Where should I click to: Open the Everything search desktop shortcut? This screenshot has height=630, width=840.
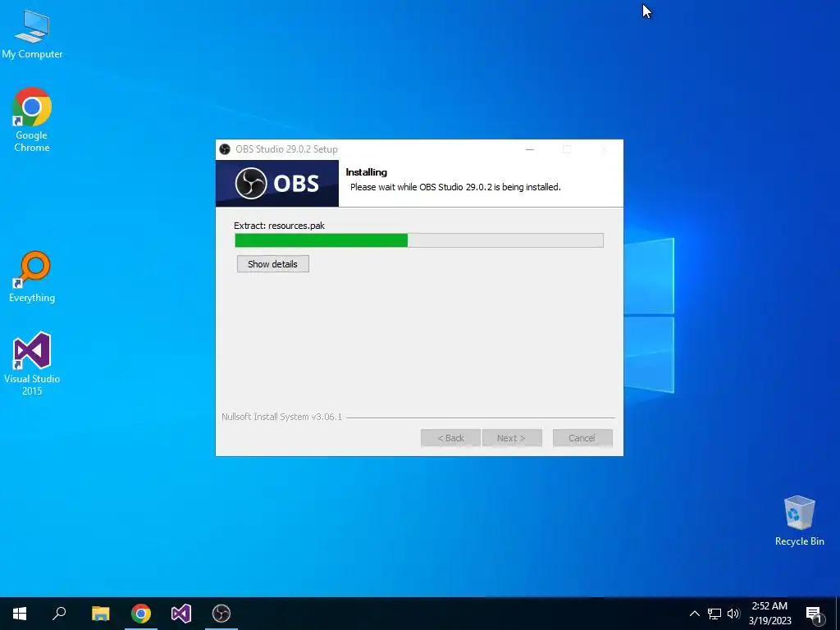(x=32, y=277)
